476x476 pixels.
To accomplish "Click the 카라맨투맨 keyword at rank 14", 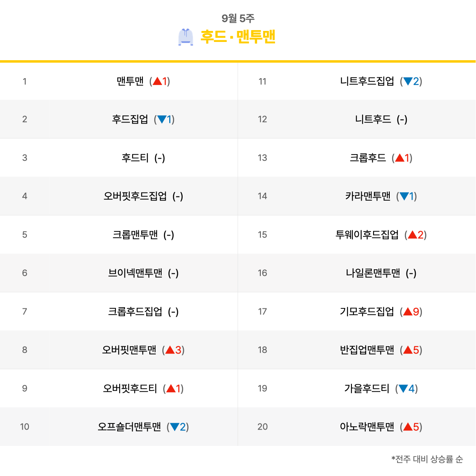I will point(368,196).
